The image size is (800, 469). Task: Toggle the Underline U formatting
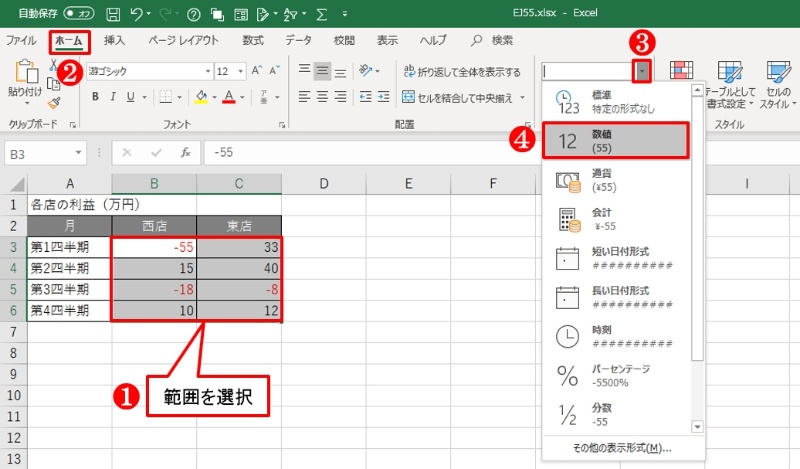point(140,97)
